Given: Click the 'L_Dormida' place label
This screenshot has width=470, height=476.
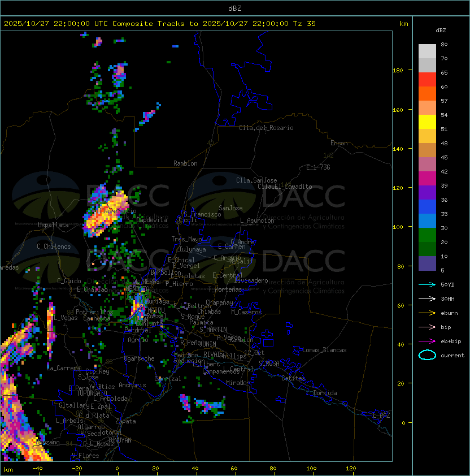Looking at the screenshot, I should point(321,393).
